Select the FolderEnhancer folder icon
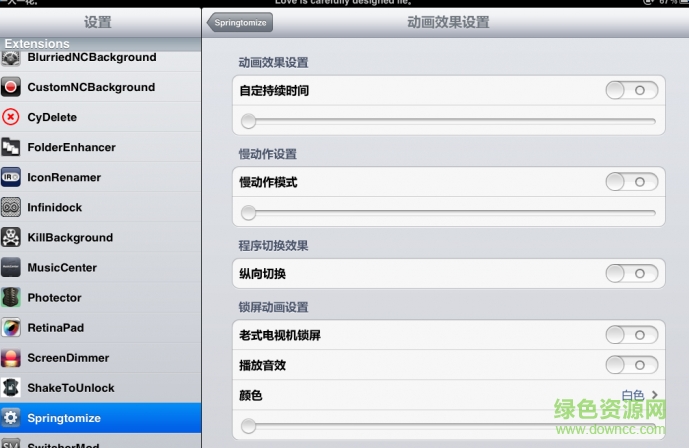The image size is (689, 448). 11,147
